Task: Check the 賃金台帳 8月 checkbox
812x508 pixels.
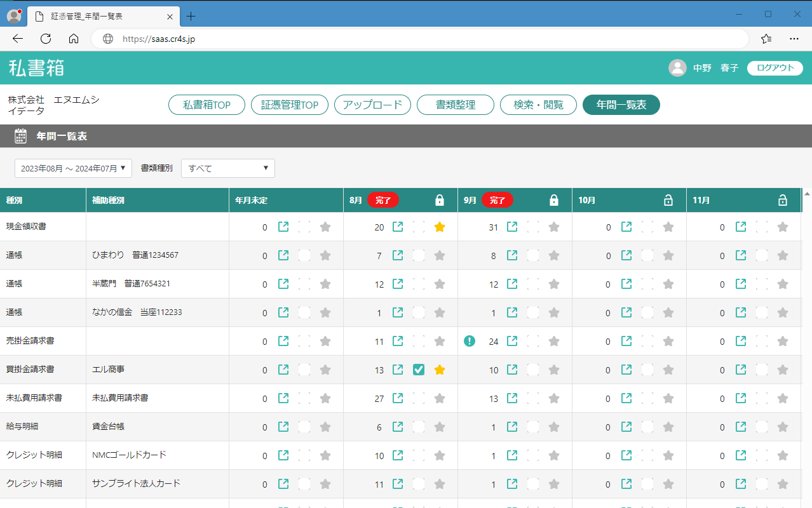Action: point(419,427)
